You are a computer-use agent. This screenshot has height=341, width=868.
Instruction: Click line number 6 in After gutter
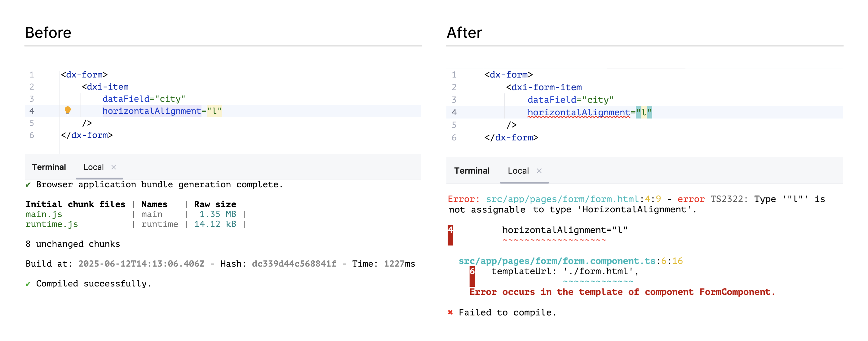click(x=454, y=137)
